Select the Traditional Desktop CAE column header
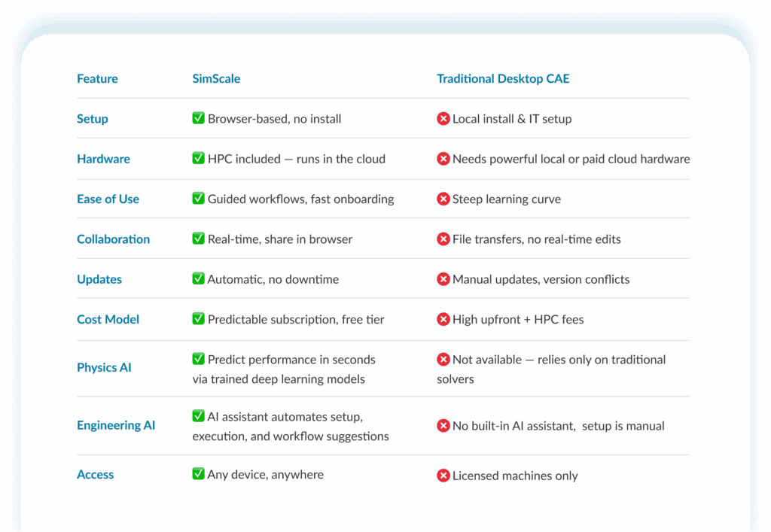Image resolution: width=771 pixels, height=532 pixels. coord(503,78)
